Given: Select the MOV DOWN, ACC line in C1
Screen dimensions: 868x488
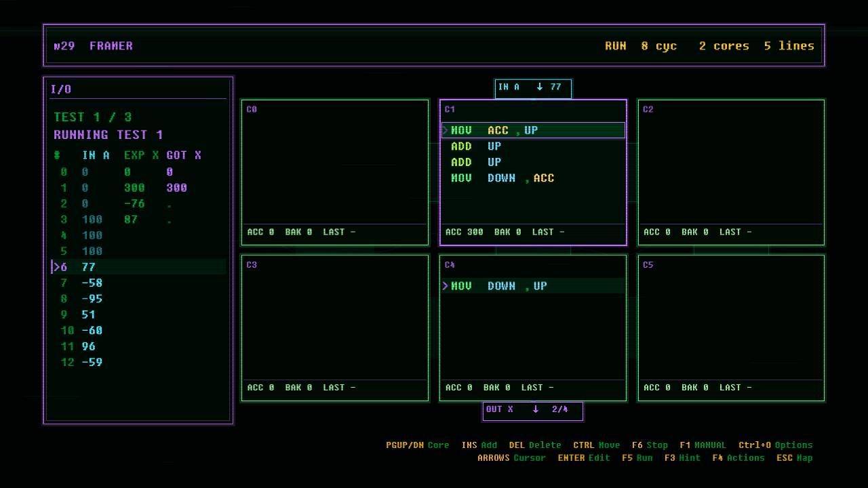Looking at the screenshot, I should pos(533,178).
